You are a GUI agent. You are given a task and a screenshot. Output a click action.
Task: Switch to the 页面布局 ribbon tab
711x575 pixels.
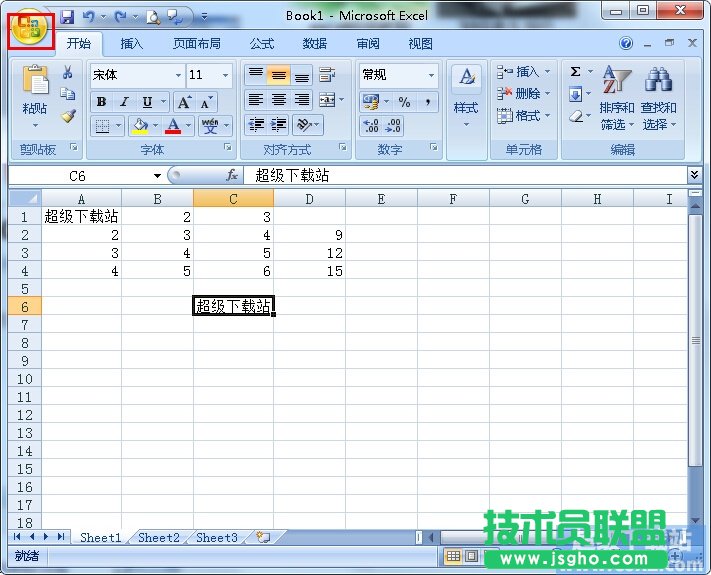click(x=197, y=44)
